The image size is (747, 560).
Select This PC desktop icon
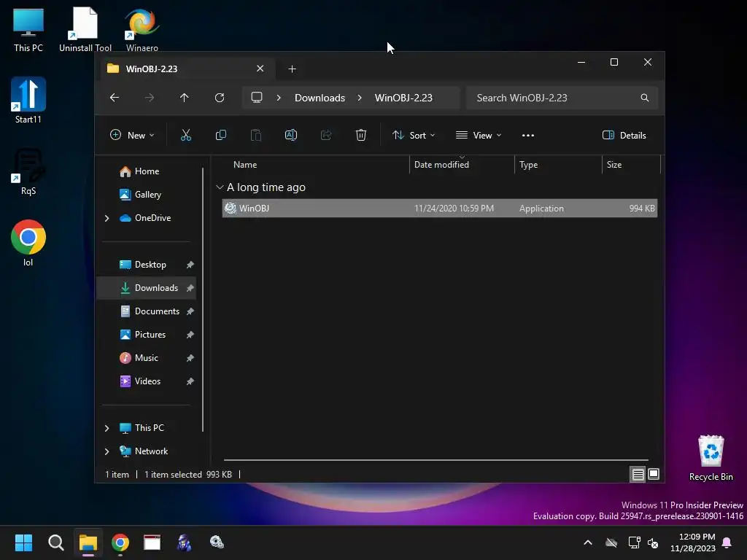(x=28, y=29)
